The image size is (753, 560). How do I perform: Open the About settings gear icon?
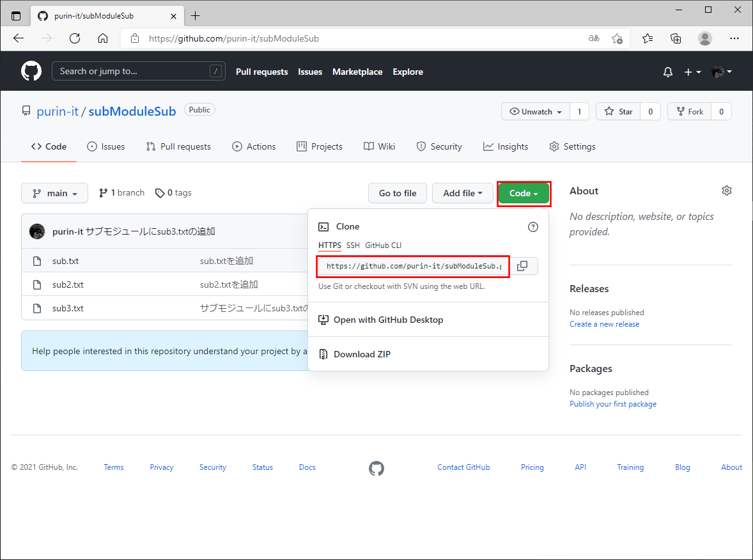726,191
